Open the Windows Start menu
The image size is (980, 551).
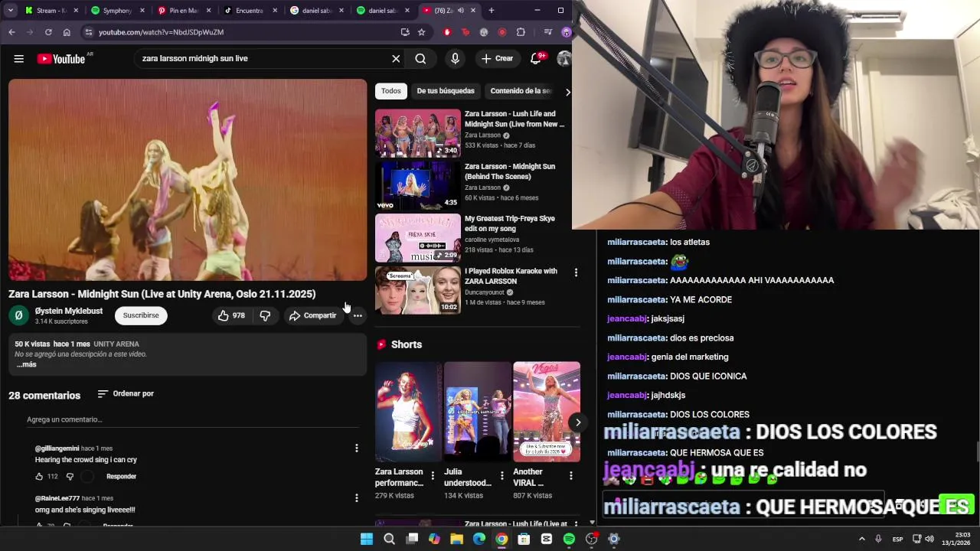pyautogui.click(x=367, y=539)
